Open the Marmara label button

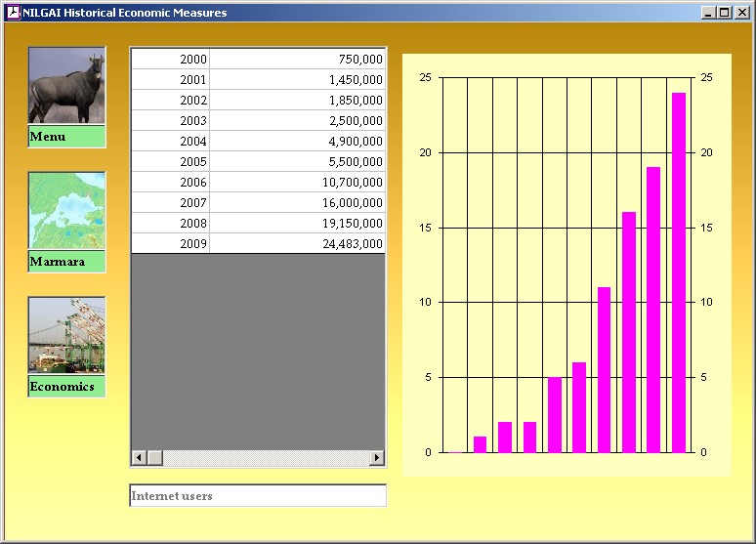point(66,262)
